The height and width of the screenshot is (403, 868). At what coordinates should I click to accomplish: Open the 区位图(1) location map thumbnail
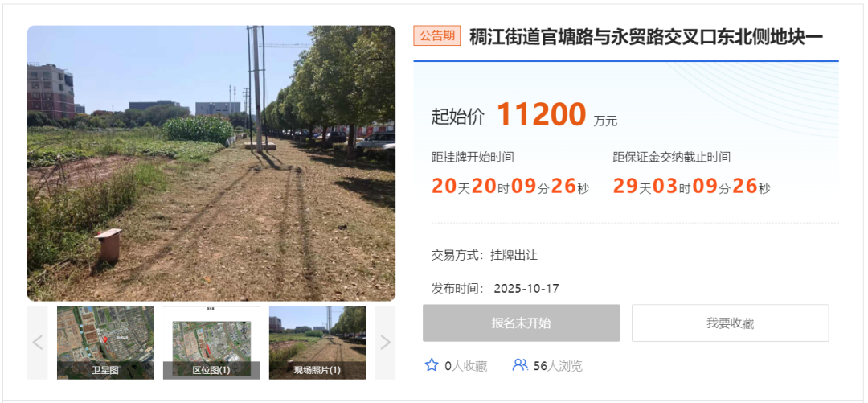[x=211, y=343]
